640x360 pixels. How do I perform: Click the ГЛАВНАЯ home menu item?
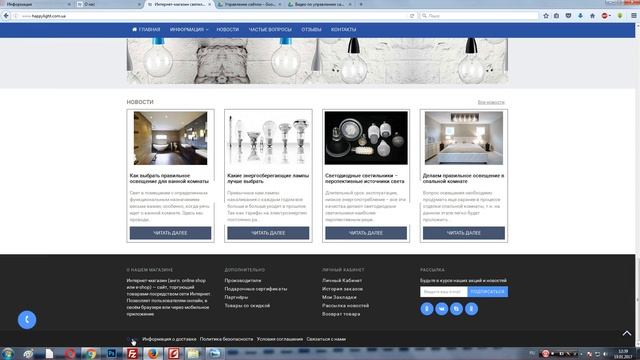tap(146, 30)
